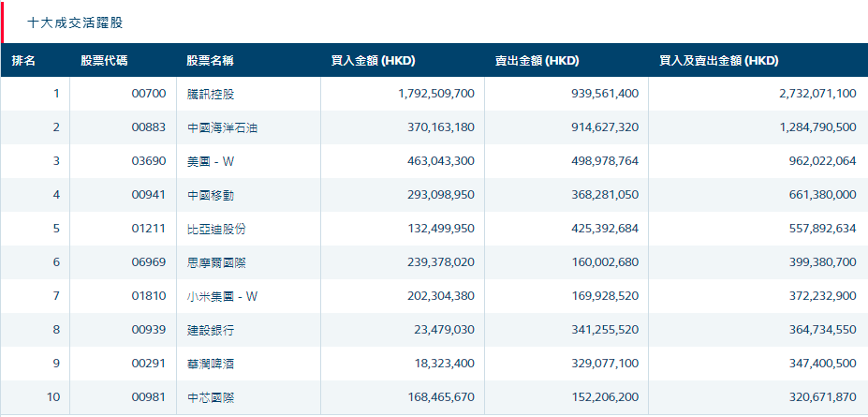Screen dimensions: 868x417
Task: Open the 比亞迪股份 stock entry
Action: 215,229
